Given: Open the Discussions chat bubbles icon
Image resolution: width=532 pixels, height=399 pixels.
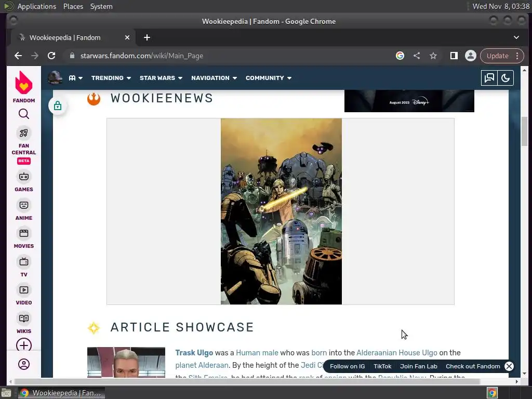Looking at the screenshot, I should [x=489, y=78].
